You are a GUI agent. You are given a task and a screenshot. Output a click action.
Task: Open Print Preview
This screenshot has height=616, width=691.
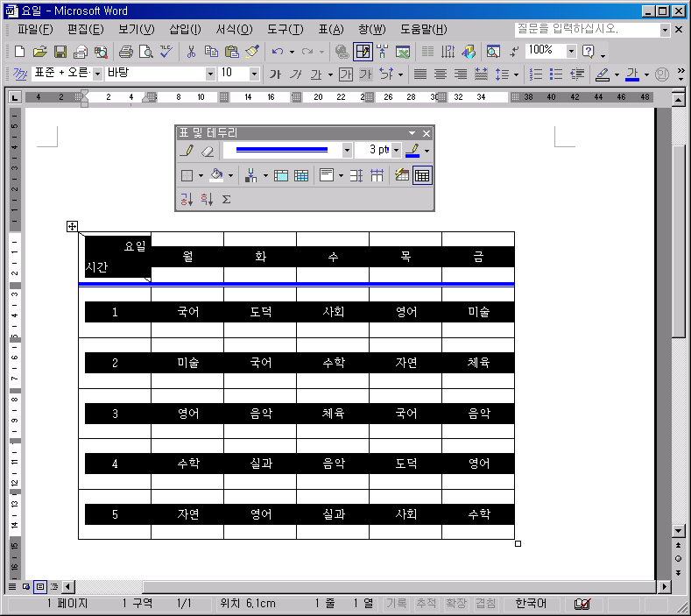[146, 52]
